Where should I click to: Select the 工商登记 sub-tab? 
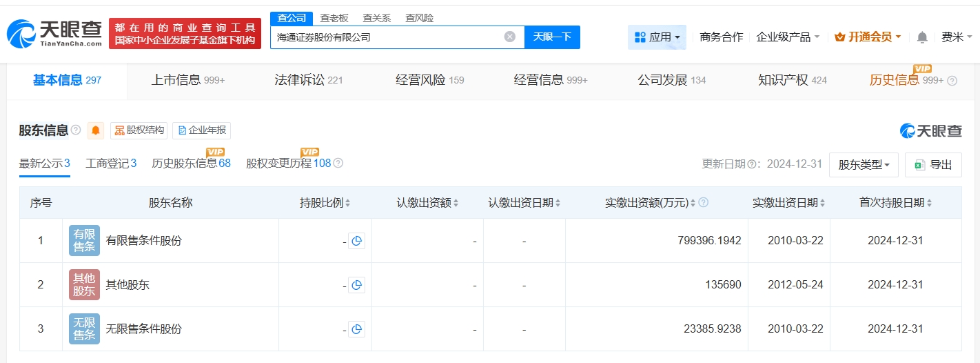(111, 164)
